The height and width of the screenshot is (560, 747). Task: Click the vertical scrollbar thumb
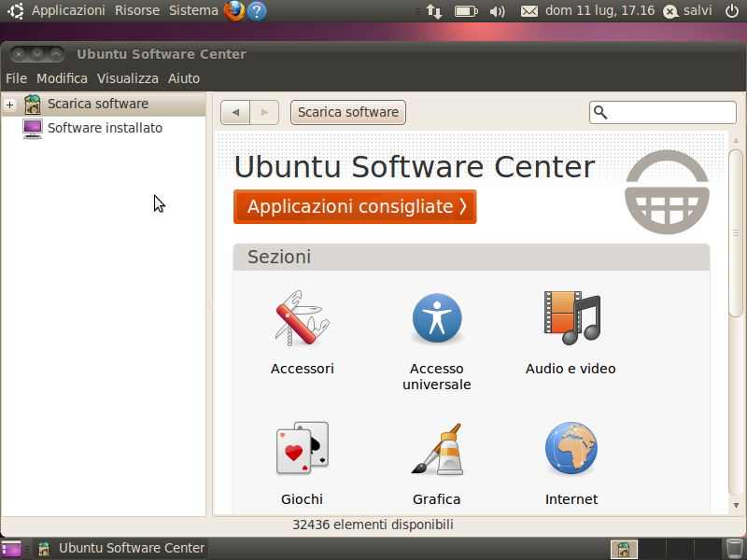point(736,233)
